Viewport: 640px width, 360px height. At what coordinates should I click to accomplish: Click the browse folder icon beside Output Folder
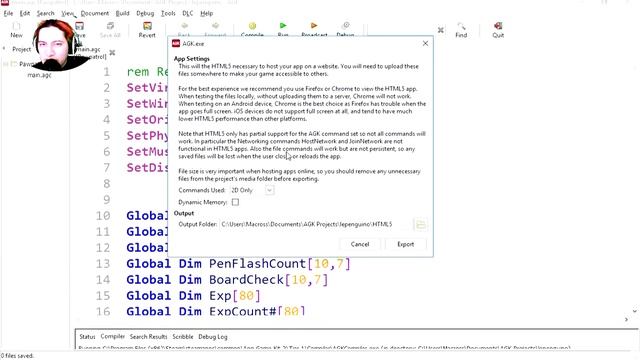click(x=420, y=224)
